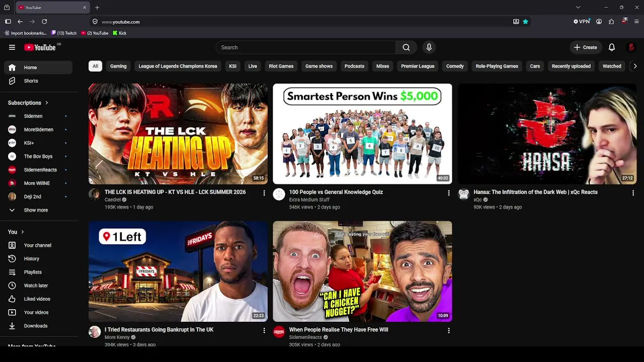This screenshot has width=644, height=362.
Task: Expand the Subscriptions section chevron
Action: 47,103
